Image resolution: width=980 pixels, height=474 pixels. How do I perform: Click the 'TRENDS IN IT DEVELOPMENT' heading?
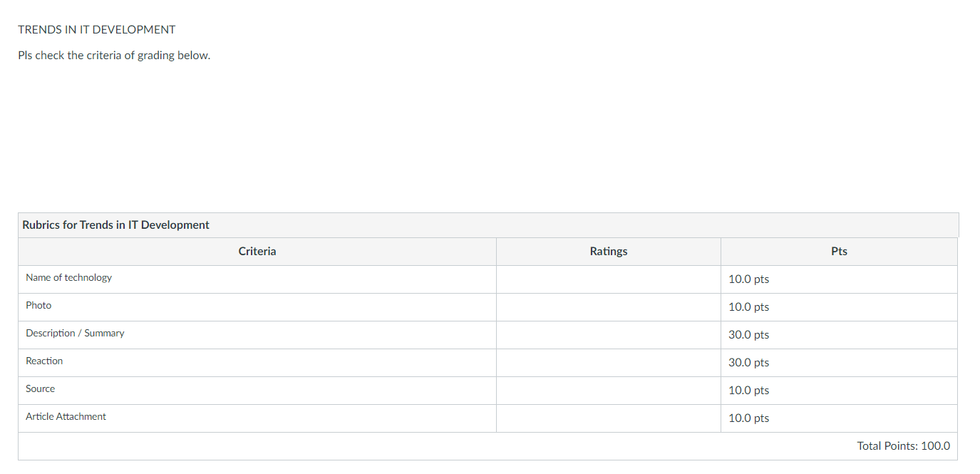pyautogui.click(x=97, y=29)
